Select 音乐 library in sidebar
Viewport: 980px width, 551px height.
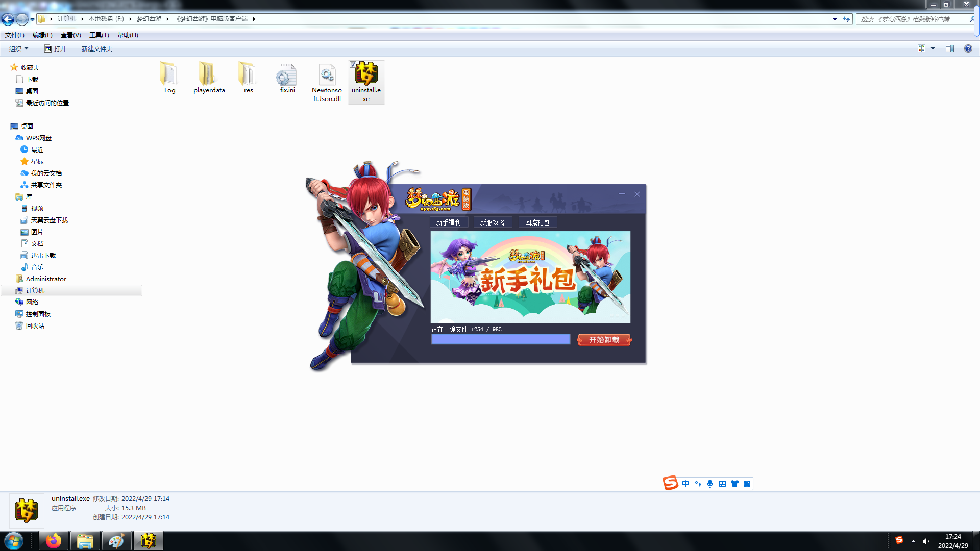click(x=37, y=267)
